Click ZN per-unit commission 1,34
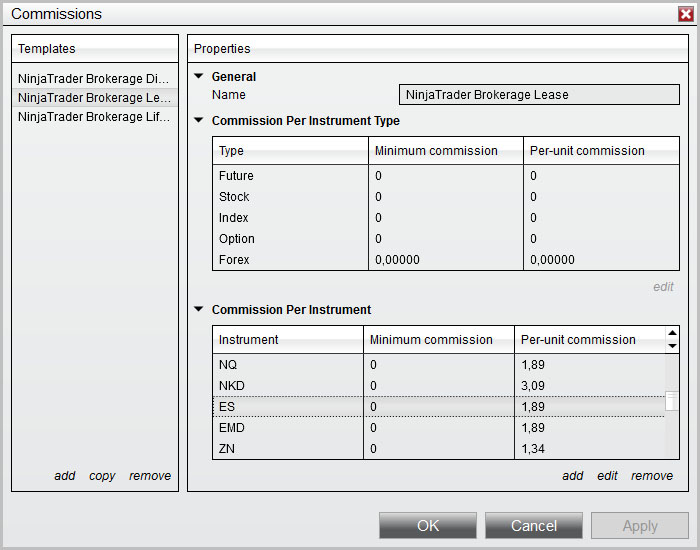The image size is (700, 550). 533,448
